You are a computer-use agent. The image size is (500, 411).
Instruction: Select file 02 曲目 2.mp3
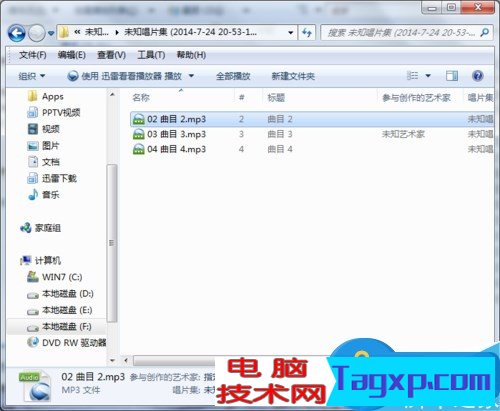coord(176,119)
